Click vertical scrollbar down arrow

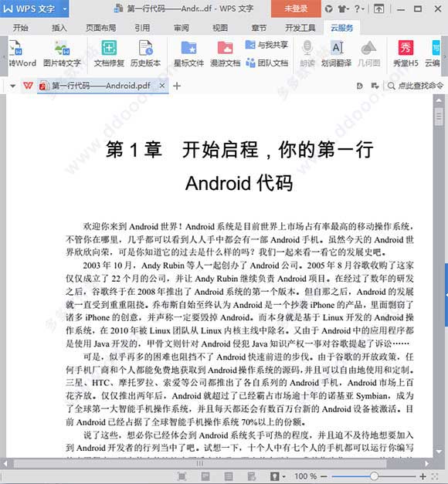click(439, 452)
